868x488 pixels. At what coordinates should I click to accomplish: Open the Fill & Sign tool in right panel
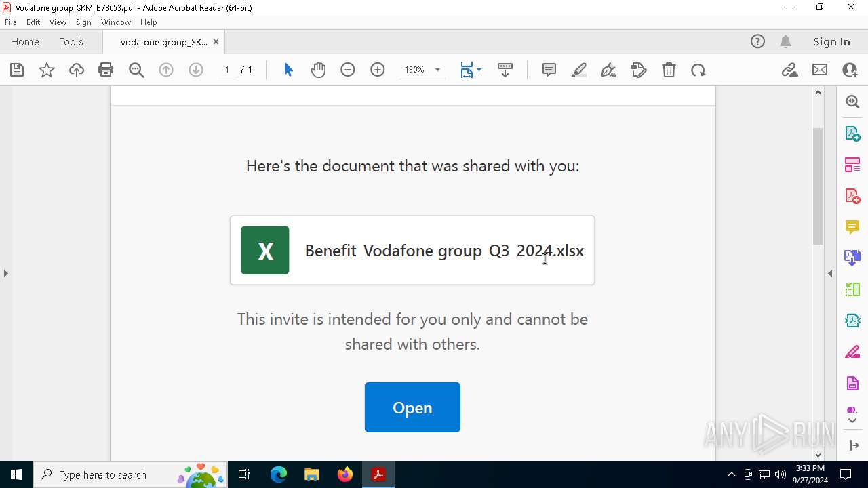click(x=852, y=352)
